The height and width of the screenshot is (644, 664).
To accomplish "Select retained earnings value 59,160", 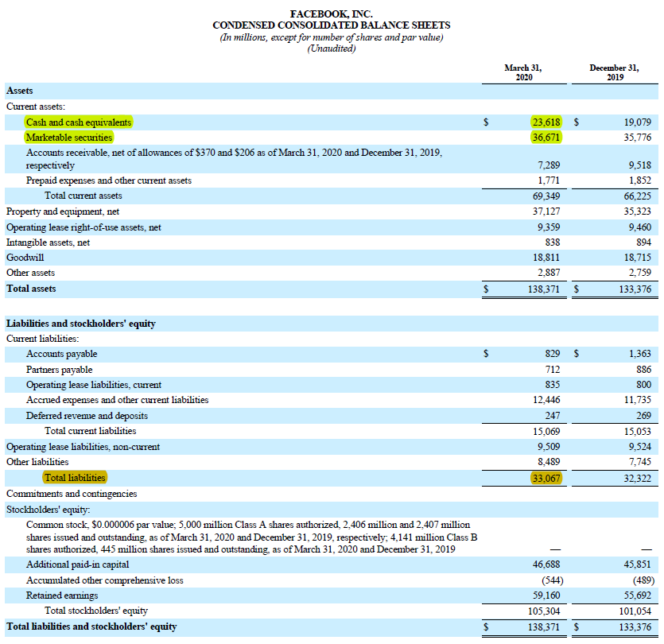I will click(546, 596).
